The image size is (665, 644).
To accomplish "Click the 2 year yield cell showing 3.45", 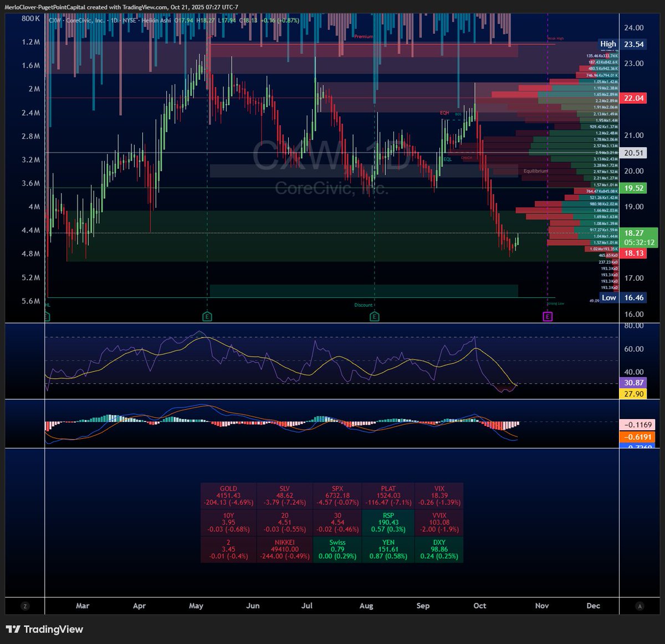I will 228,549.
